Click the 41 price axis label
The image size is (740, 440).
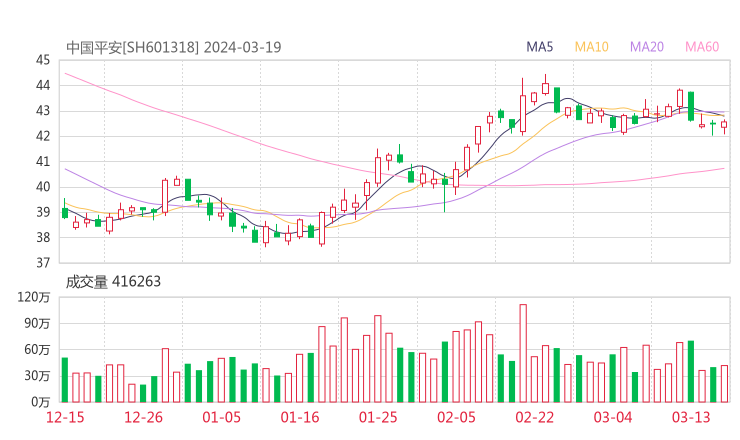click(x=43, y=161)
